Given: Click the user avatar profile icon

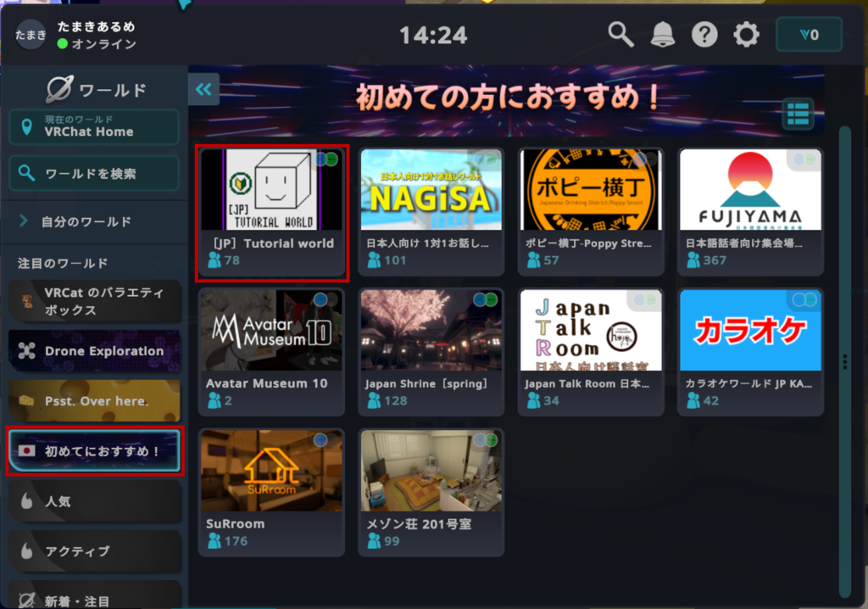Looking at the screenshot, I should pyautogui.click(x=31, y=35).
